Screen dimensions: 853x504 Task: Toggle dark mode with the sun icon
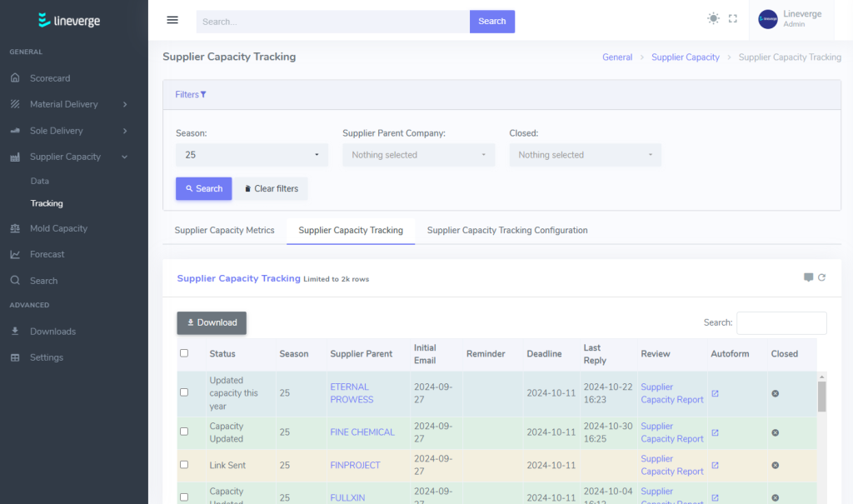point(713,18)
